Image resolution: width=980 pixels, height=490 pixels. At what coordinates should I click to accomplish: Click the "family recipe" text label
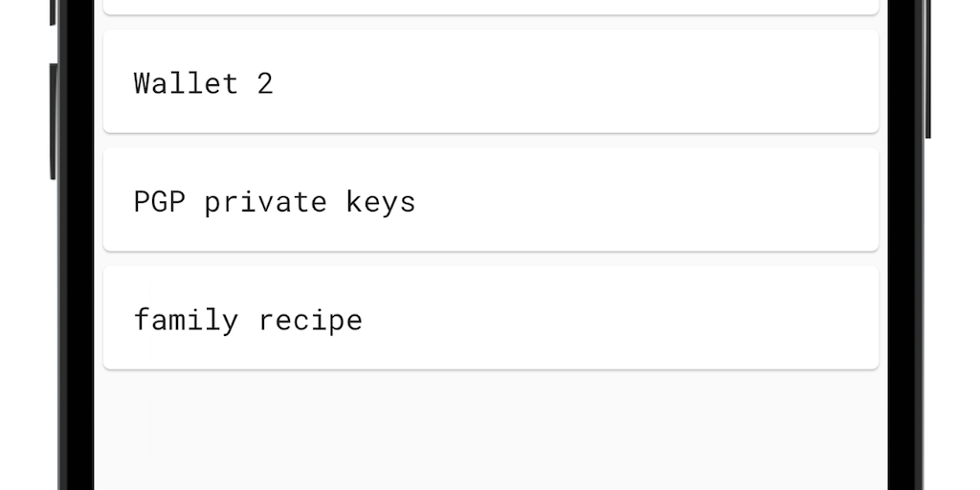point(248,320)
